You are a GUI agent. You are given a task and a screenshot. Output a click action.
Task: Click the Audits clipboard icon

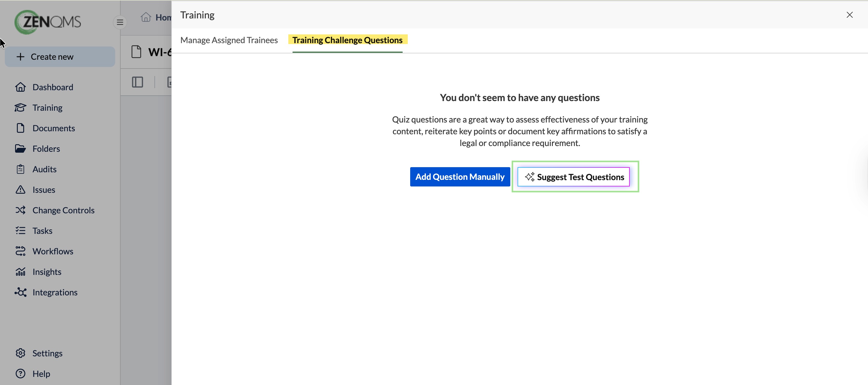click(20, 169)
